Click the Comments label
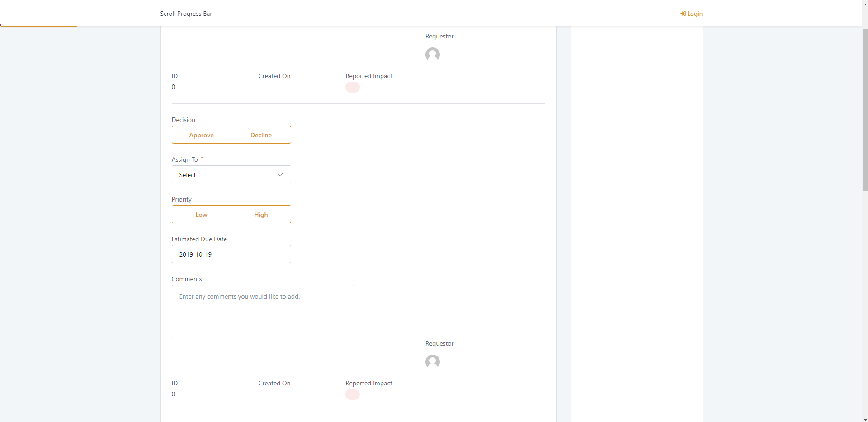Viewport: 868px width, 422px height. 187,279
